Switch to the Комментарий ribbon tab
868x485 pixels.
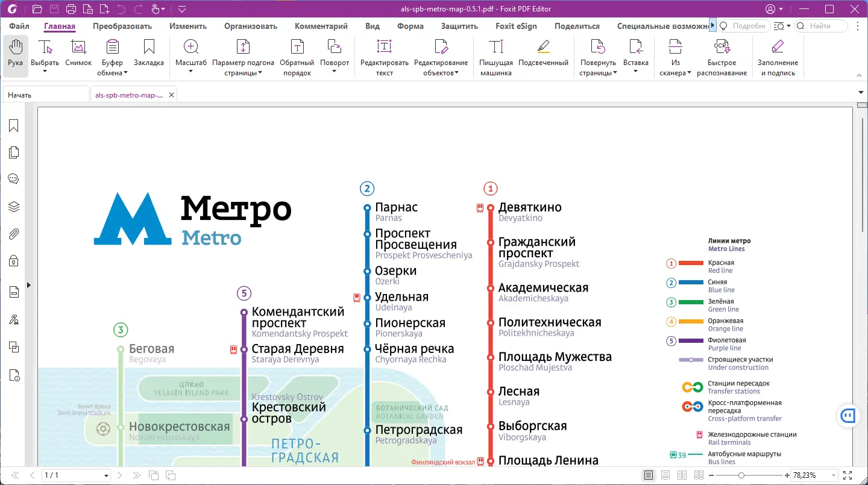pyautogui.click(x=321, y=26)
